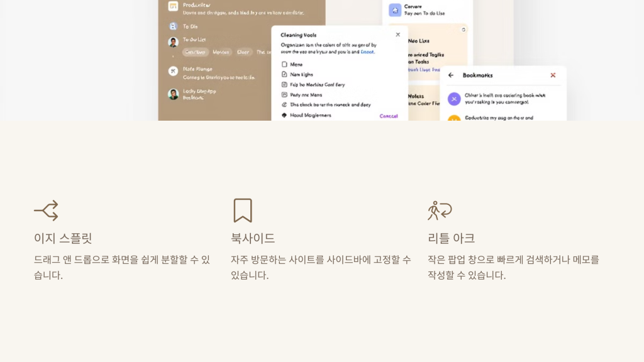Click the blue home icon beside Cervere

pos(395,10)
